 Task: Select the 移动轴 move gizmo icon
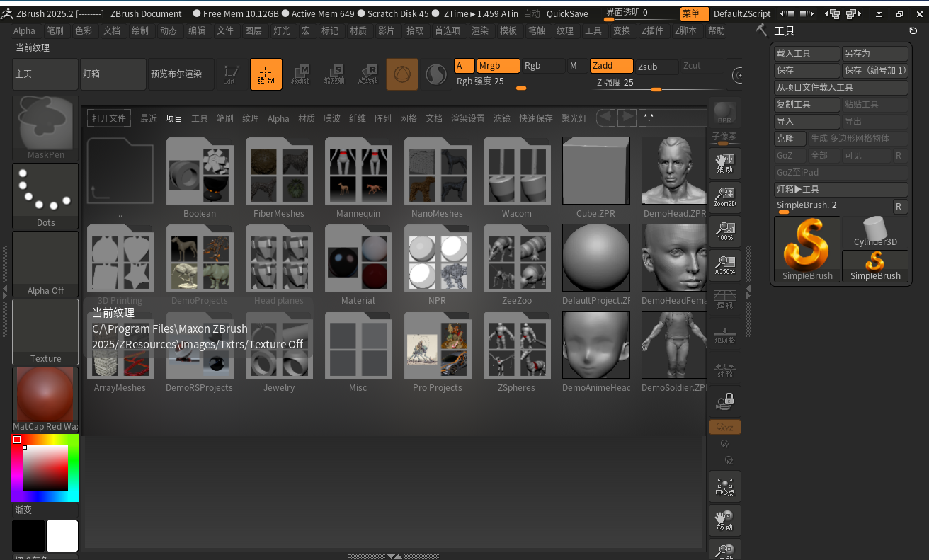coord(300,74)
